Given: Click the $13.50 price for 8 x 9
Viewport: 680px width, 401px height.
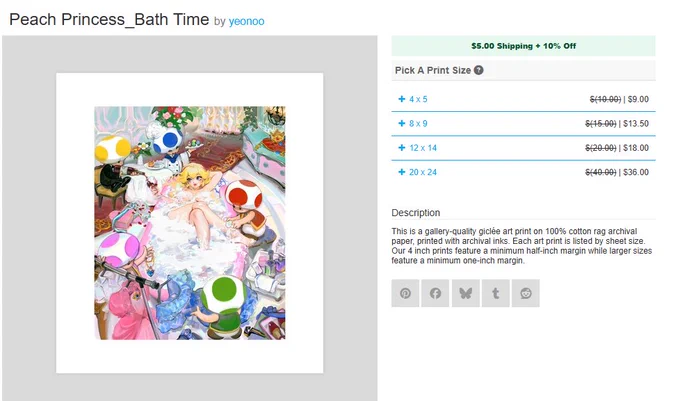Looking at the screenshot, I should 636,124.
